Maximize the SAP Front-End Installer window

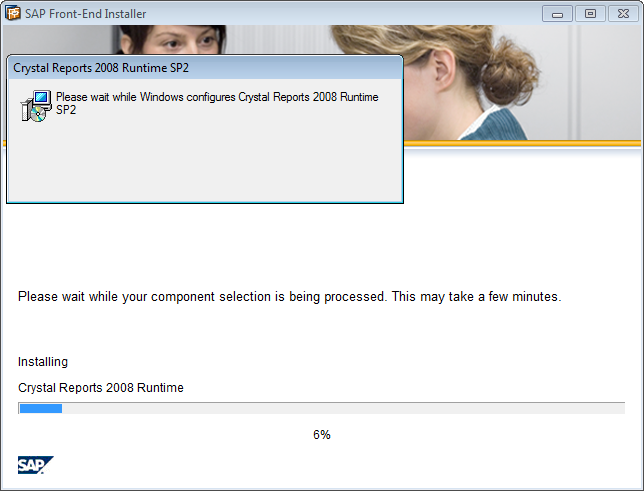[x=590, y=14]
